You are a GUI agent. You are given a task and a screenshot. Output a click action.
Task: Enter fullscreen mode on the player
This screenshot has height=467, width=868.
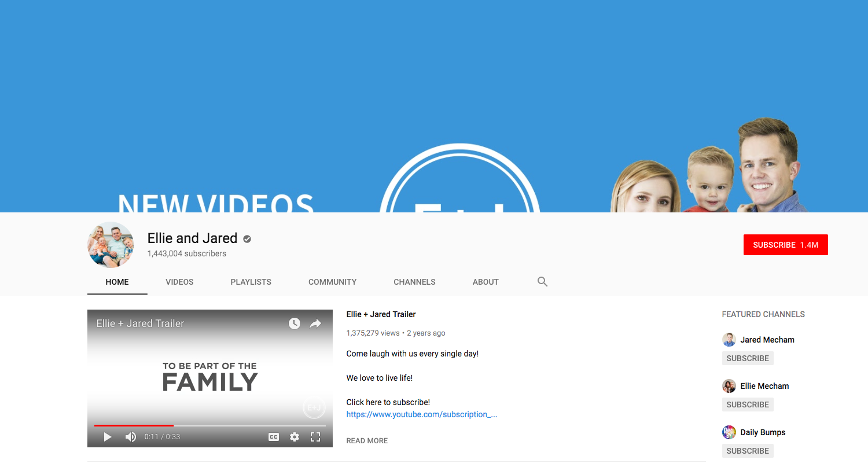pos(315,437)
